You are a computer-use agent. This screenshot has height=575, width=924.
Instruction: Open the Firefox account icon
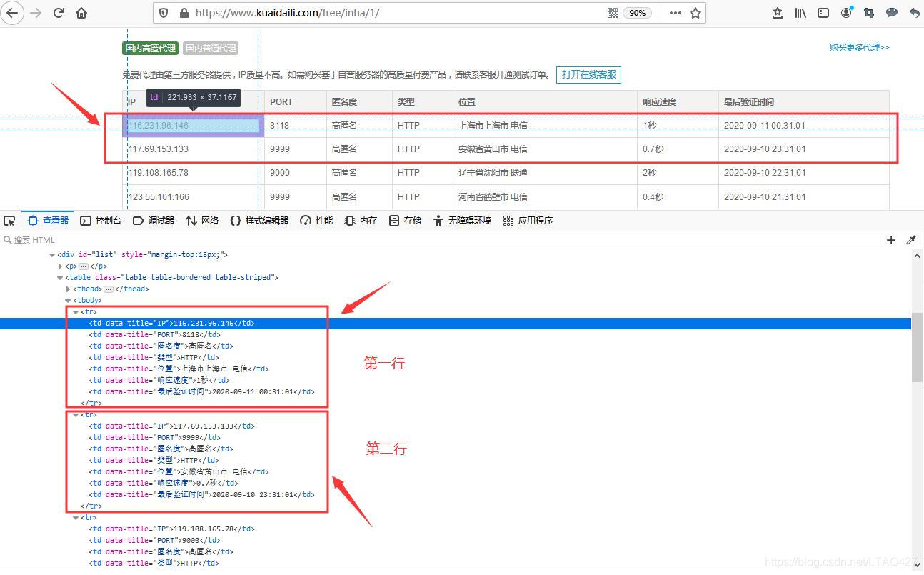pos(847,12)
